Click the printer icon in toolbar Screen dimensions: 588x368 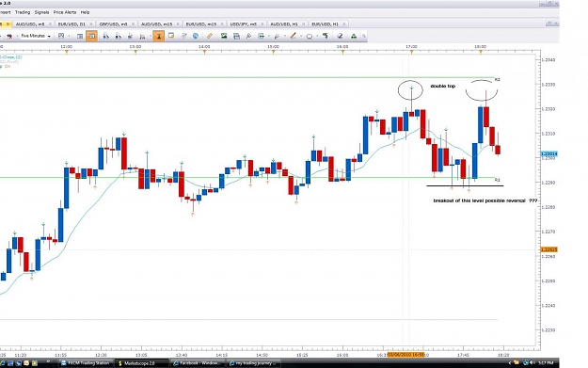click(236, 36)
